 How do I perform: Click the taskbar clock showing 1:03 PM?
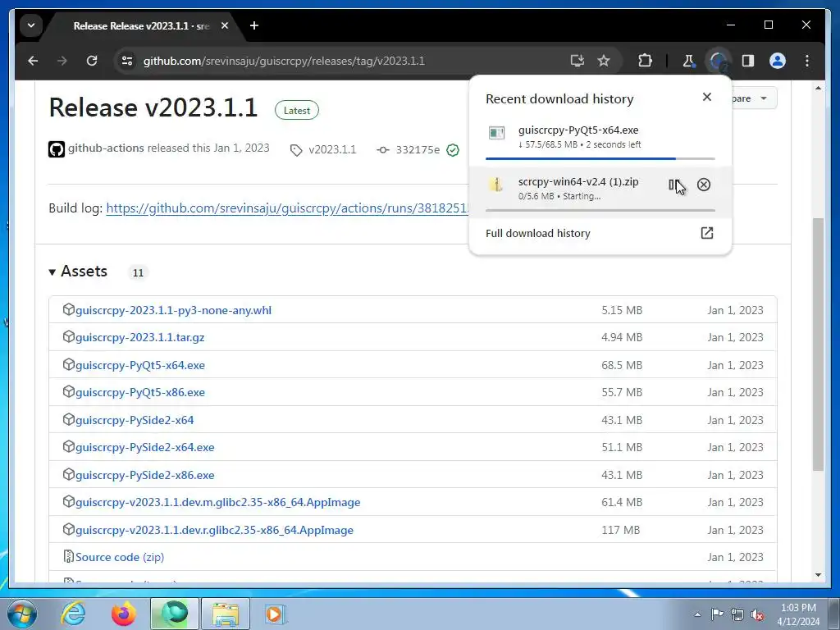[798, 614]
